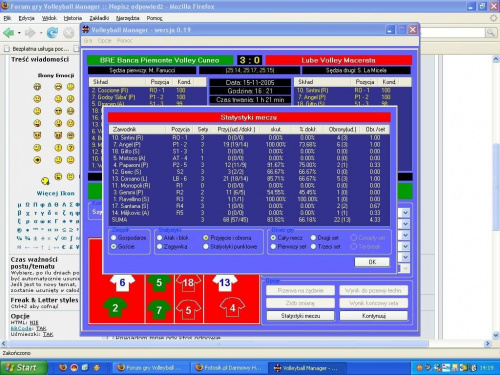Image resolution: width=500 pixels, height=375 pixels.
Task: Click the white jersey number 6
Action: coord(122,283)
